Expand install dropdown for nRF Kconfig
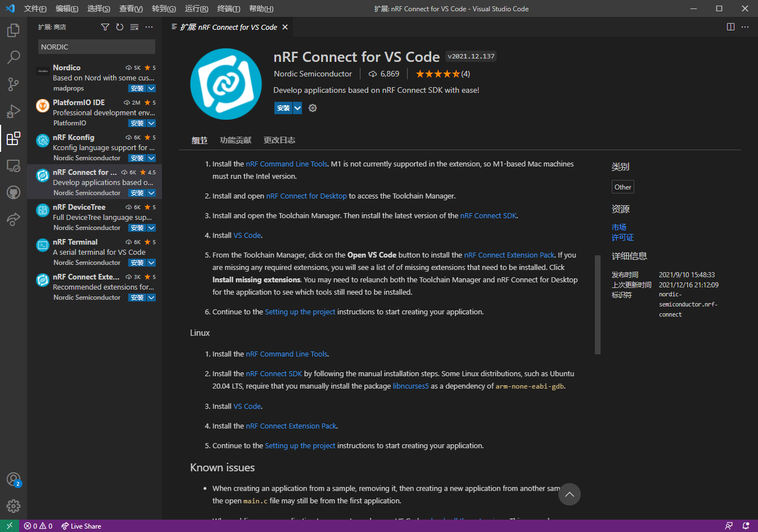The height and width of the screenshot is (532, 758). (x=151, y=158)
